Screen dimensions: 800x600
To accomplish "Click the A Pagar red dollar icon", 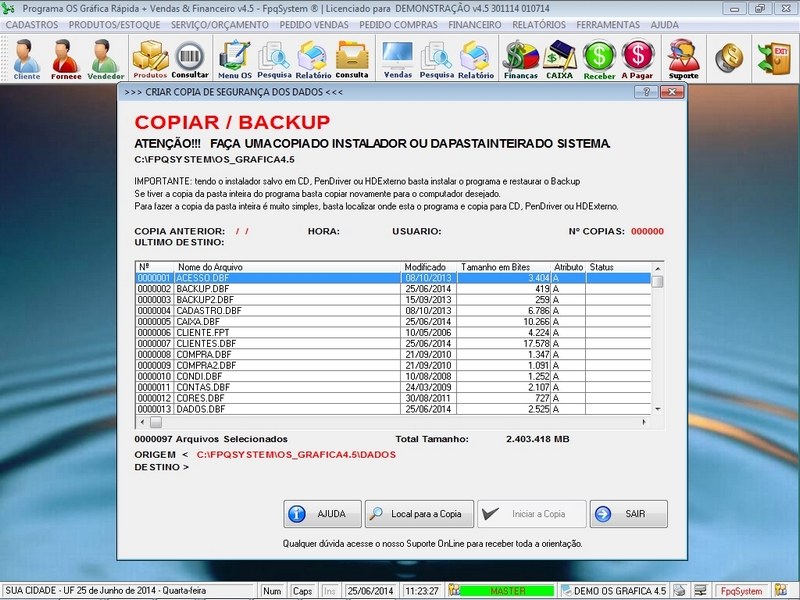I will coord(637,58).
